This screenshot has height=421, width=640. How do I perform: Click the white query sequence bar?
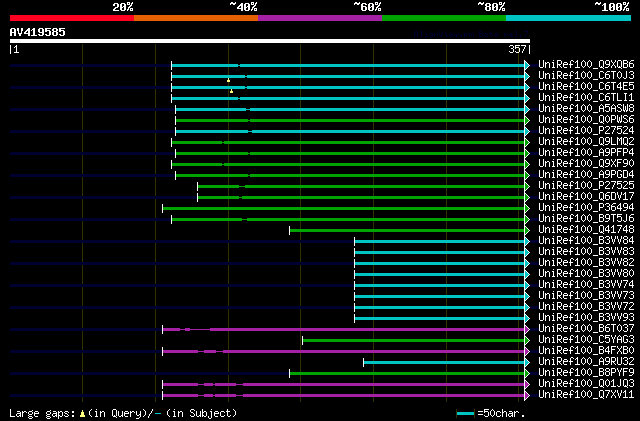click(270, 41)
